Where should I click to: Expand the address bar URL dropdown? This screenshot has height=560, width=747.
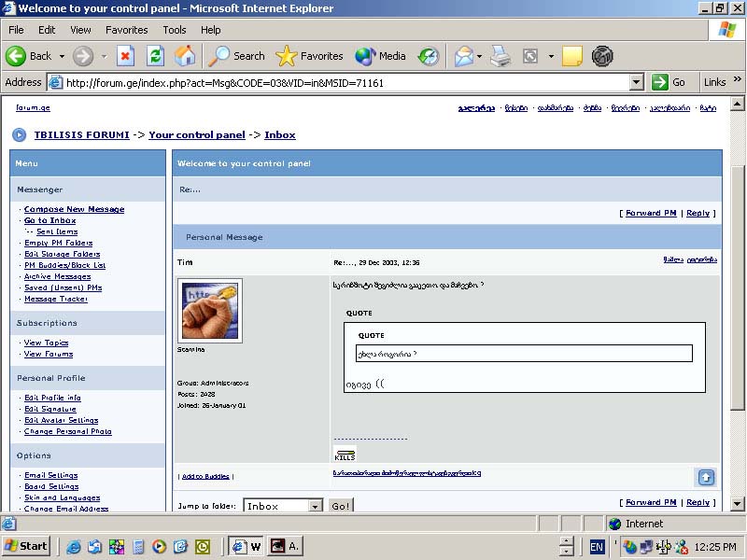point(637,82)
